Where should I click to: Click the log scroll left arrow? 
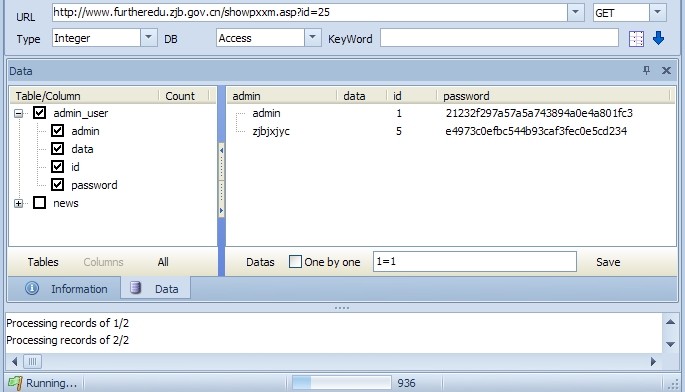[x=14, y=361]
